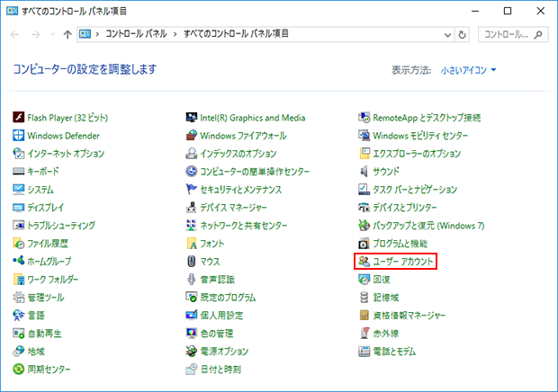558x392 pixels.
Task: Expand chevron before コントロール パネル breadcrumb
Action: [97, 34]
